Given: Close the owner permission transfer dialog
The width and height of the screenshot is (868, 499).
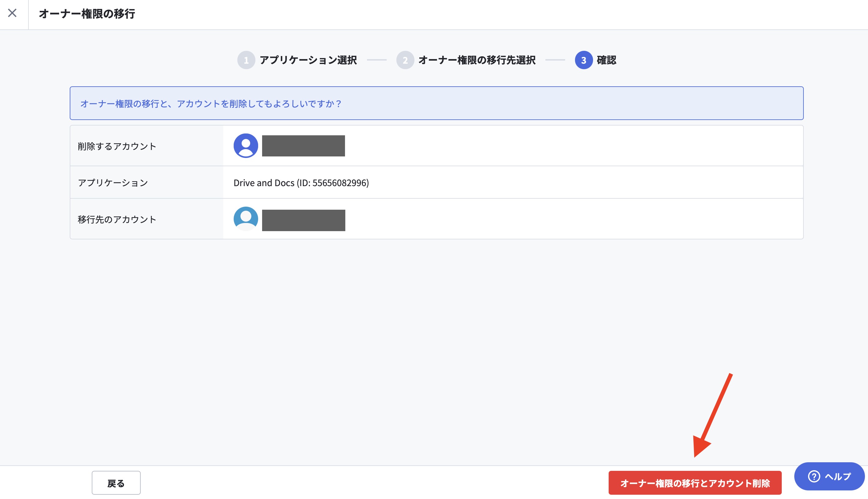Looking at the screenshot, I should (x=12, y=13).
